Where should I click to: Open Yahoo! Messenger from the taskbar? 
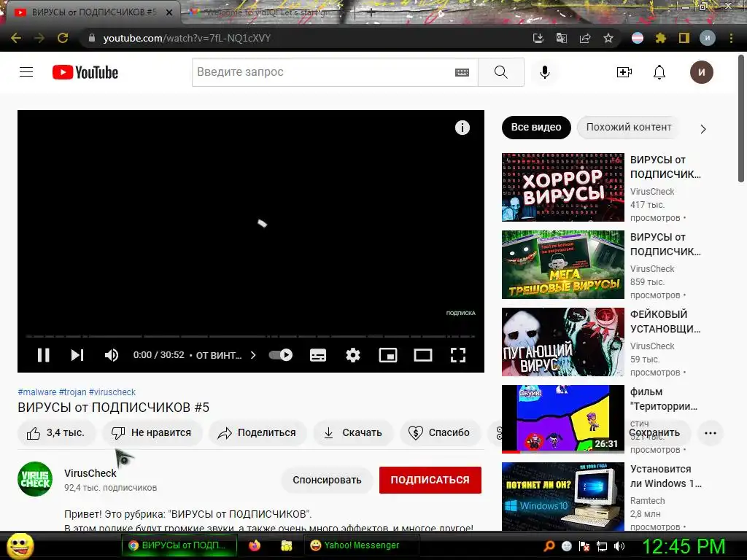[361, 545]
